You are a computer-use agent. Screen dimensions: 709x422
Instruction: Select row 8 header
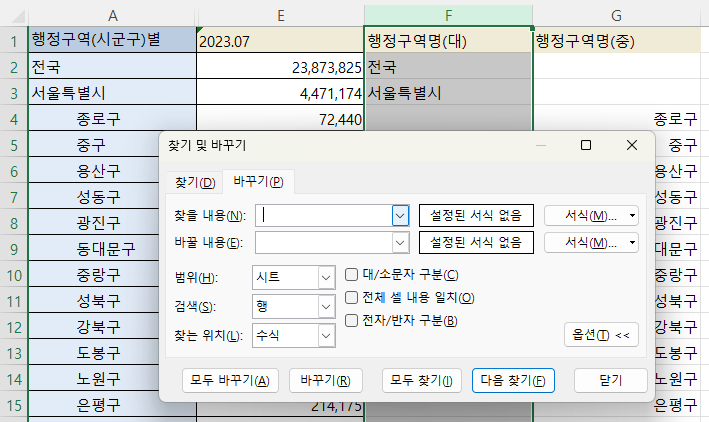click(x=14, y=223)
